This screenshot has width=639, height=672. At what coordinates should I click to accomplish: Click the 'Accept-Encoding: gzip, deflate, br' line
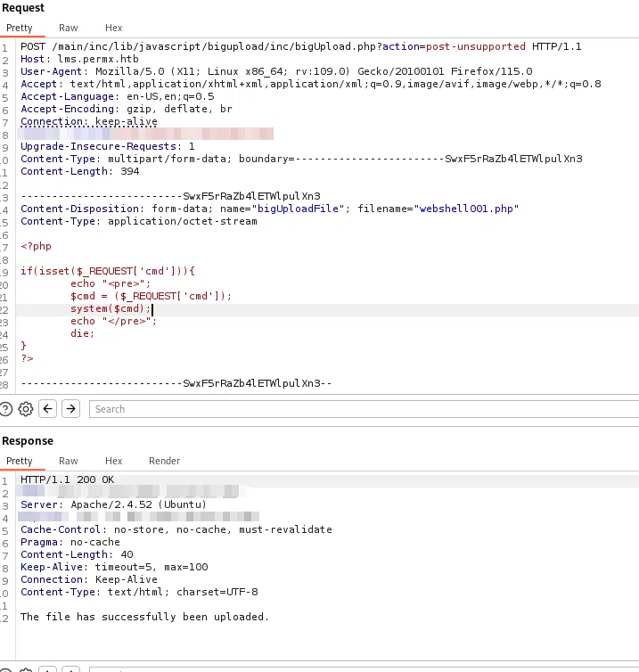pyautogui.click(x=127, y=109)
